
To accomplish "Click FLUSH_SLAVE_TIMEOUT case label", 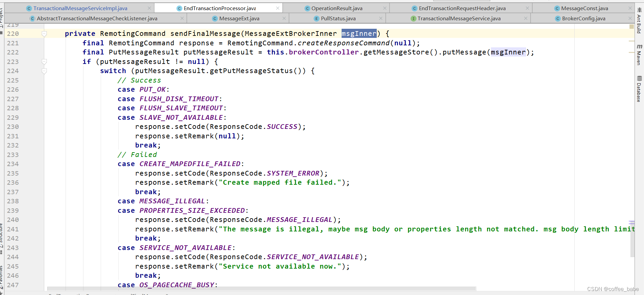I will [181, 108].
